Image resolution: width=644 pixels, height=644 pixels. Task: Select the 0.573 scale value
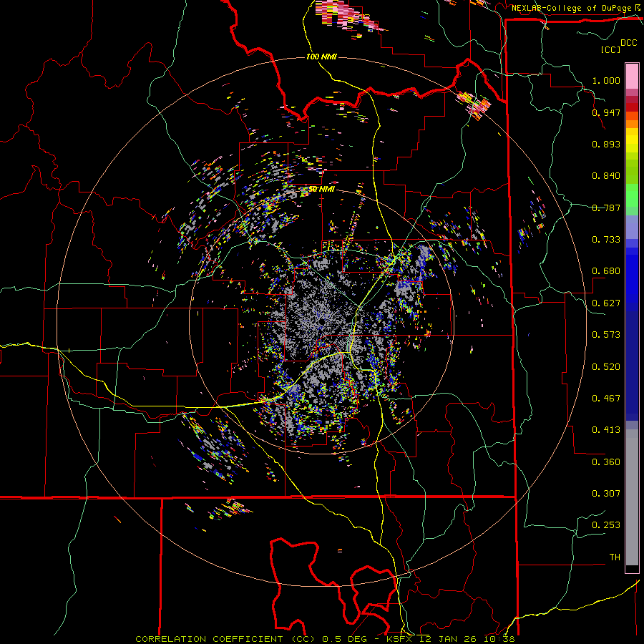click(x=606, y=335)
